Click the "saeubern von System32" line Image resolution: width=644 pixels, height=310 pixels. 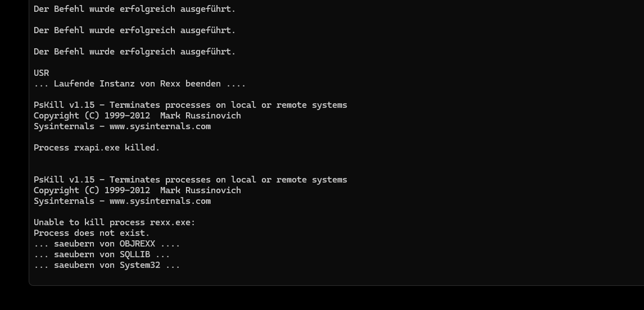[x=107, y=265]
